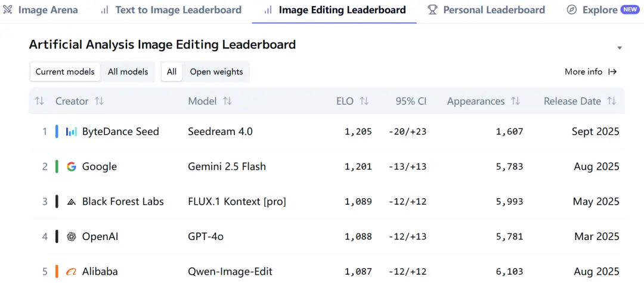Image resolution: width=644 pixels, height=283 pixels.
Task: Sort by rank using first column arrows
Action: point(39,101)
